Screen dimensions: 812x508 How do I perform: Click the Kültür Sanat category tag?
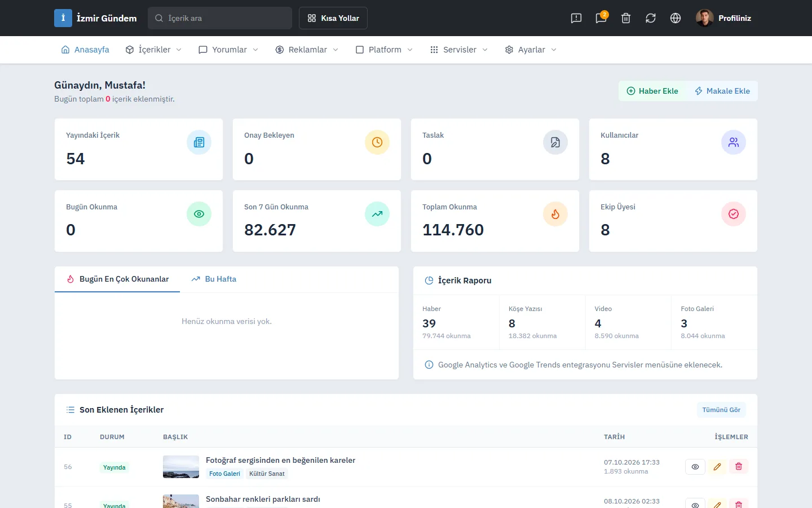pos(267,474)
